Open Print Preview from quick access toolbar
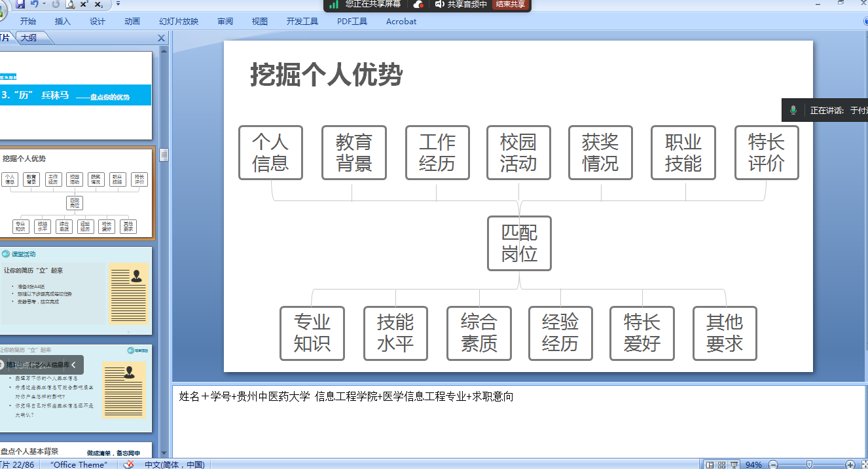 [70, 4]
